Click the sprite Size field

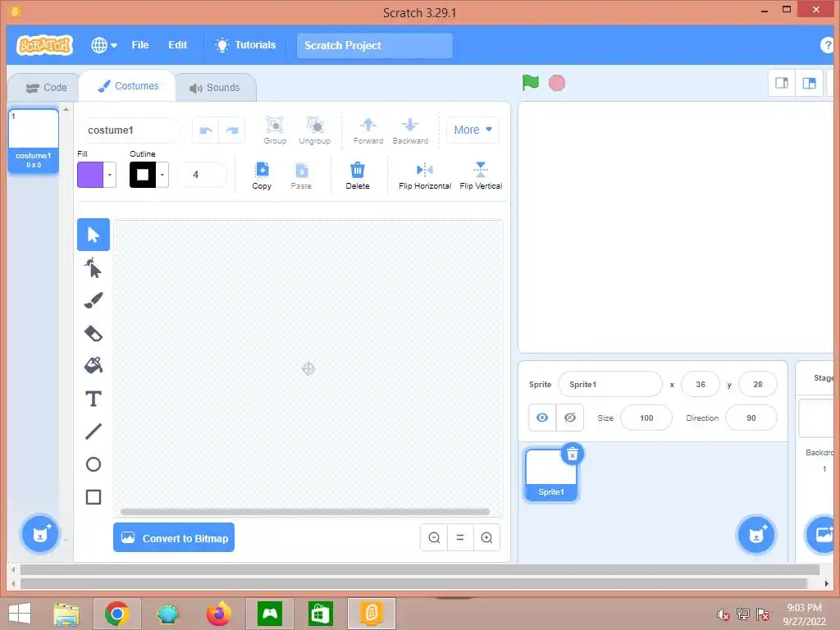(x=646, y=418)
